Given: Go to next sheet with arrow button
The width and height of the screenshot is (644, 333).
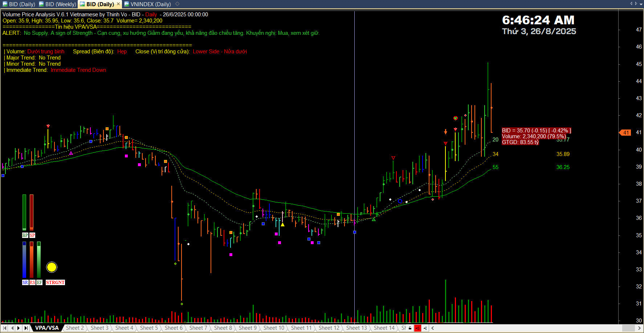Looking at the screenshot, I should point(19,328).
